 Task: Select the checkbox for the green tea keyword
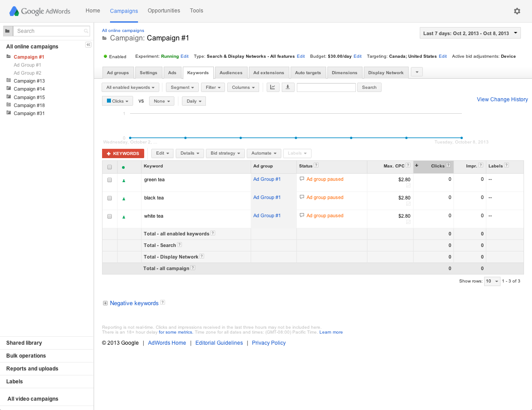[x=110, y=180]
